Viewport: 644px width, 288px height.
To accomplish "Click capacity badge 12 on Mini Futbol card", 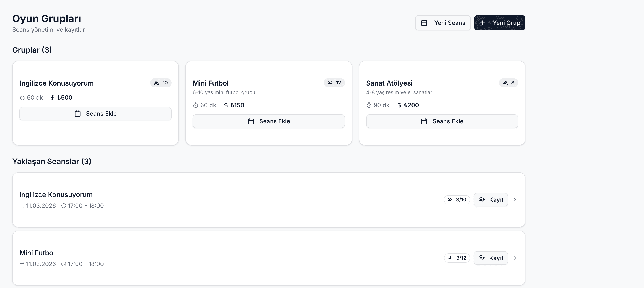I will pos(334,83).
